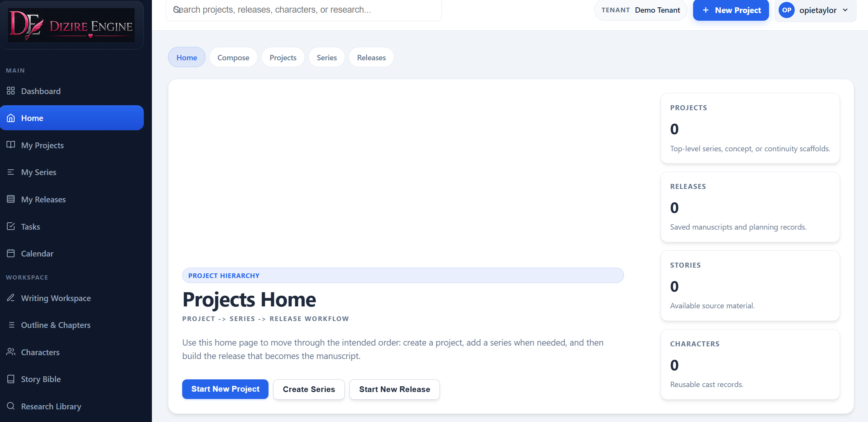Open the Tasks page
This screenshot has width=868, height=422.
72,227
